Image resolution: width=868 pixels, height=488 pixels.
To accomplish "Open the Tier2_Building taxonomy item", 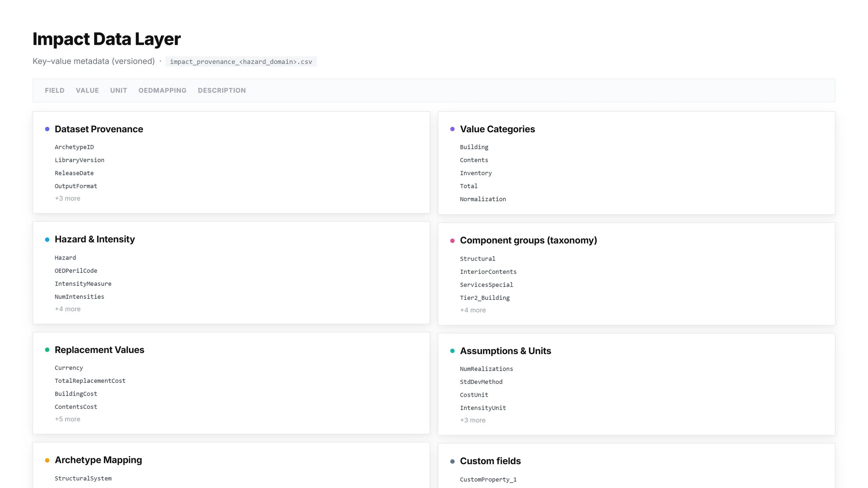I will click(485, 298).
